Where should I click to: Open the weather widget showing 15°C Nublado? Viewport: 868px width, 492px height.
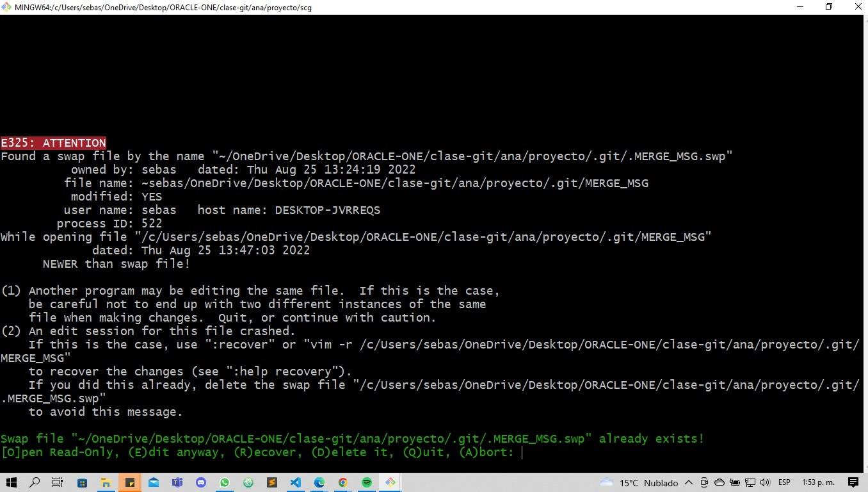(x=639, y=482)
